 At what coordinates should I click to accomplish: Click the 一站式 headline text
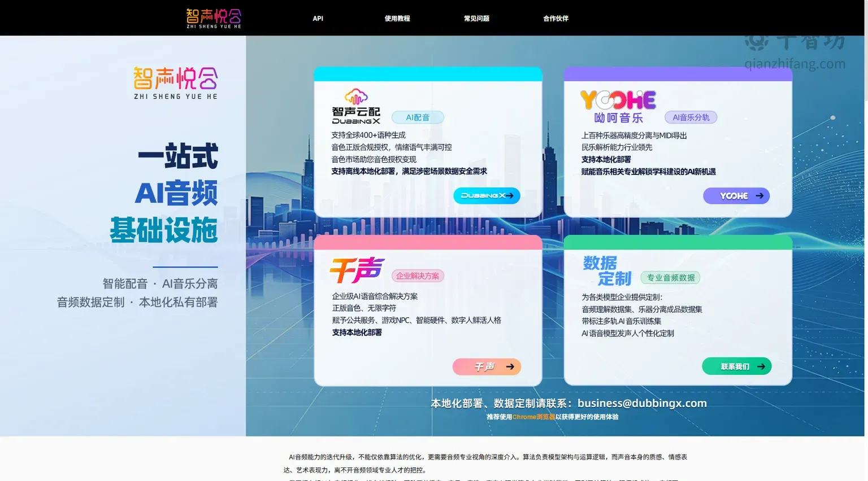pos(178,156)
